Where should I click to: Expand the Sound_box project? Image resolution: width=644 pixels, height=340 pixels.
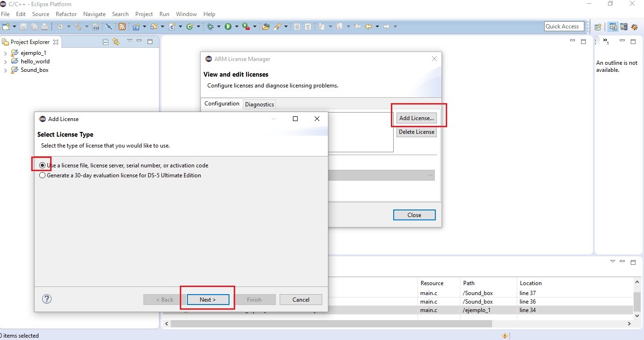click(5, 70)
